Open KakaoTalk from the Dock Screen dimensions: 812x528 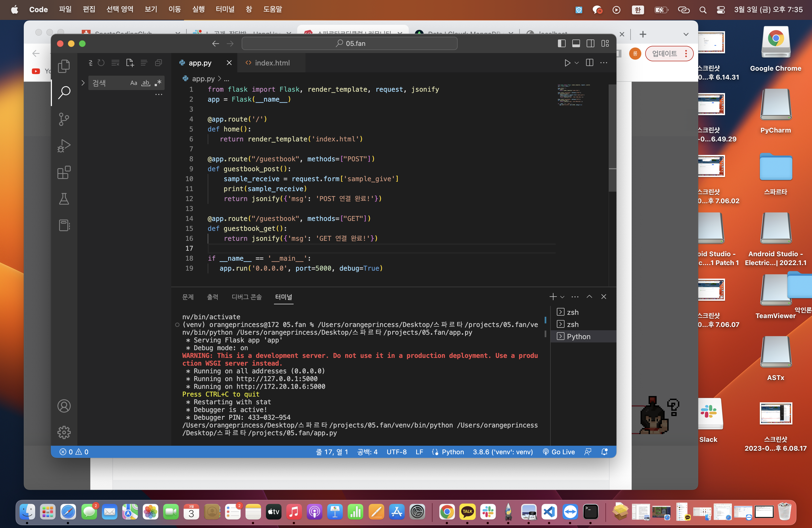[467, 512]
